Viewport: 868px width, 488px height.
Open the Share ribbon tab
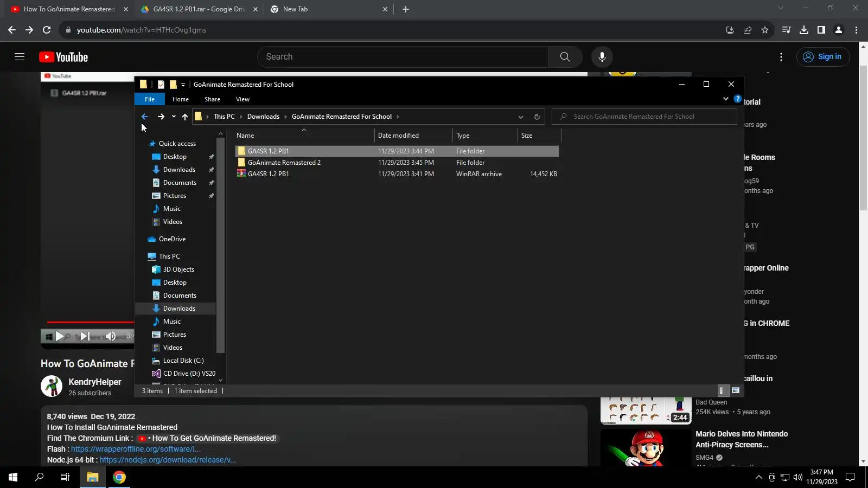click(x=212, y=99)
